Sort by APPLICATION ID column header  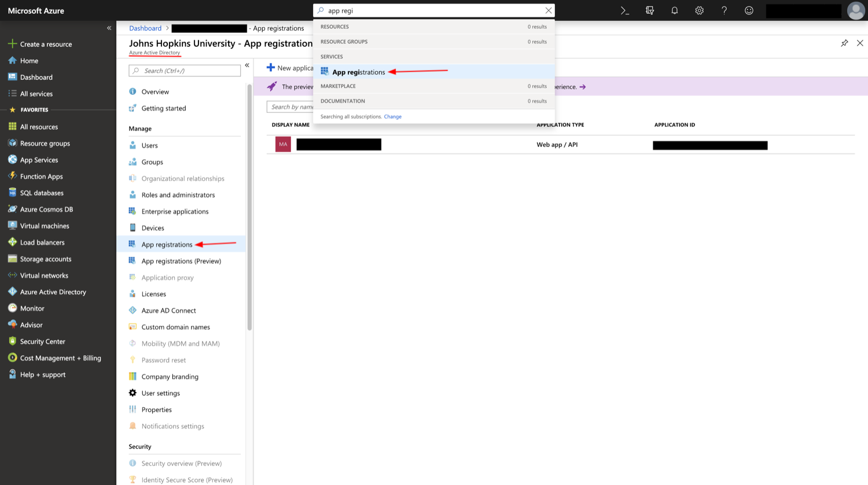(x=674, y=125)
